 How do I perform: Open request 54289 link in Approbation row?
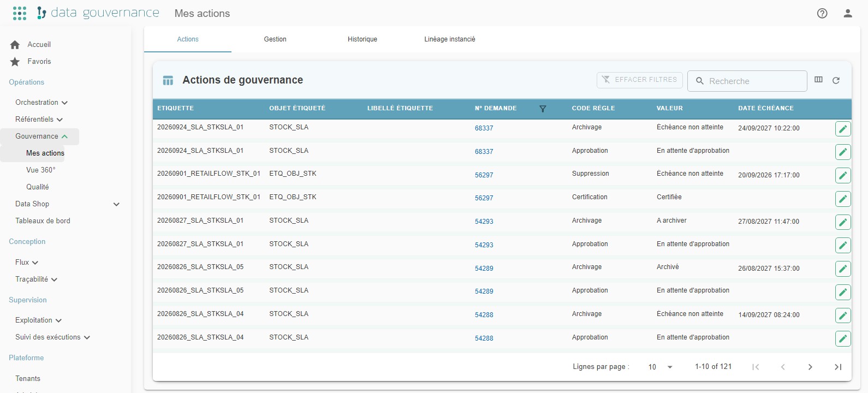click(x=484, y=291)
